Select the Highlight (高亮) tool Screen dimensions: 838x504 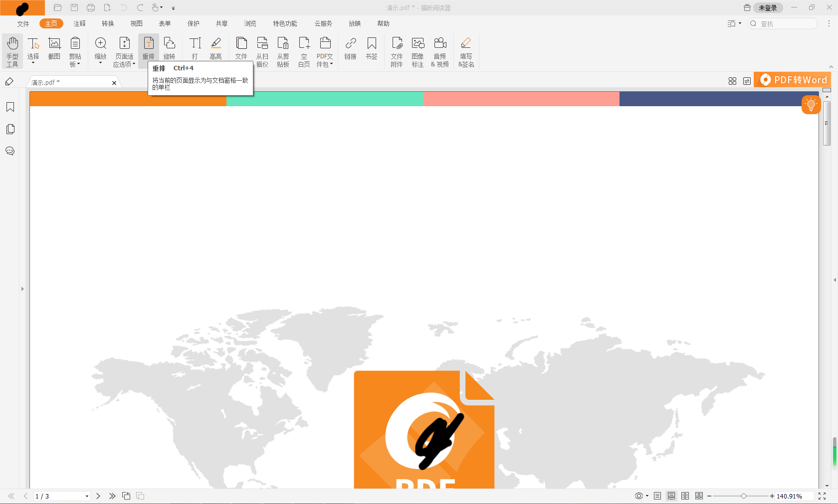click(x=215, y=49)
